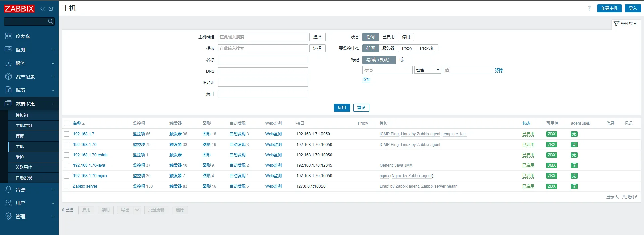The height and width of the screenshot is (235, 644).
Task: Check the box for host 192.168.1.7
Action: 67,134
